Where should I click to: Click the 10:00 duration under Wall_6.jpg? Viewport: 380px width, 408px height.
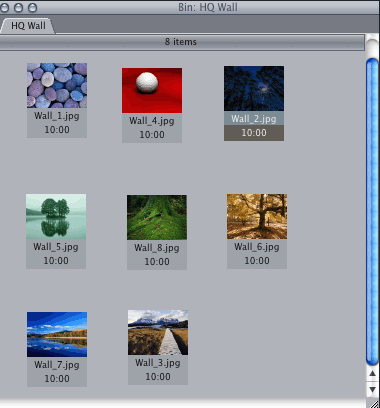tap(257, 261)
